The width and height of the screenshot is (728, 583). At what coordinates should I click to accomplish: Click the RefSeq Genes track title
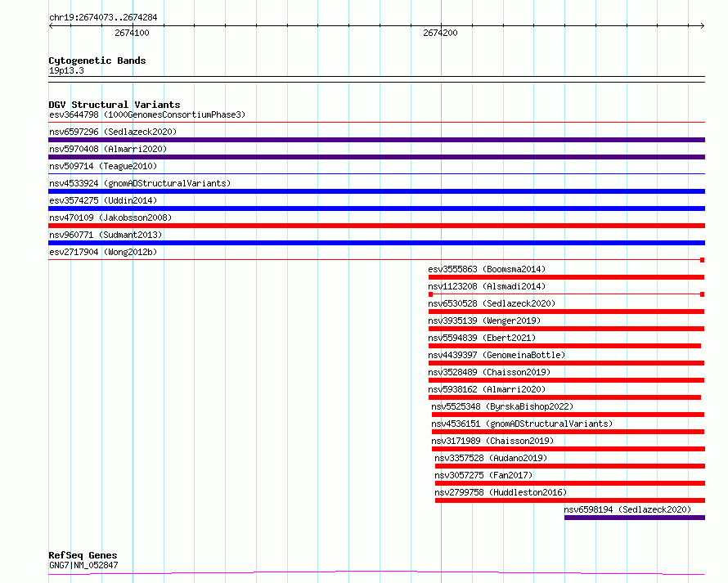[83, 555]
